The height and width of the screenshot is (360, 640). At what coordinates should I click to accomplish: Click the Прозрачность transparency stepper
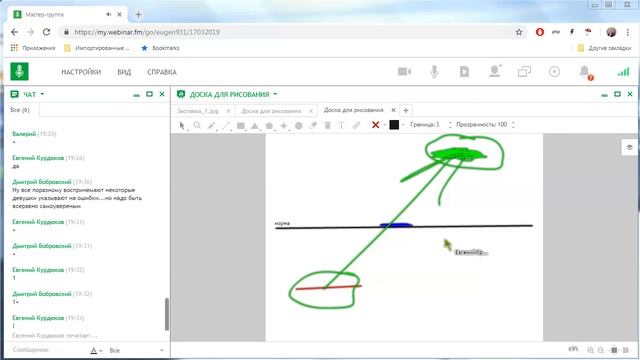point(513,125)
